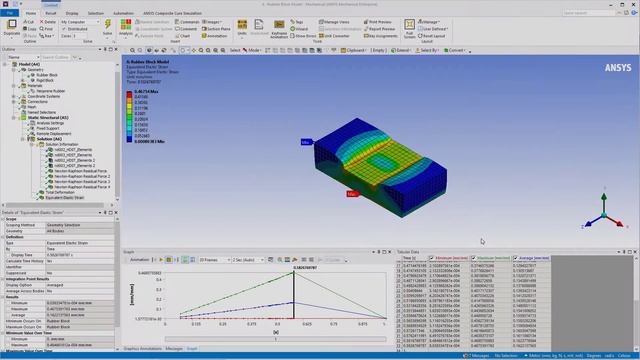Viewport: 640px width, 360px height.
Task: Click the Stop animation button
Action: 169,260
